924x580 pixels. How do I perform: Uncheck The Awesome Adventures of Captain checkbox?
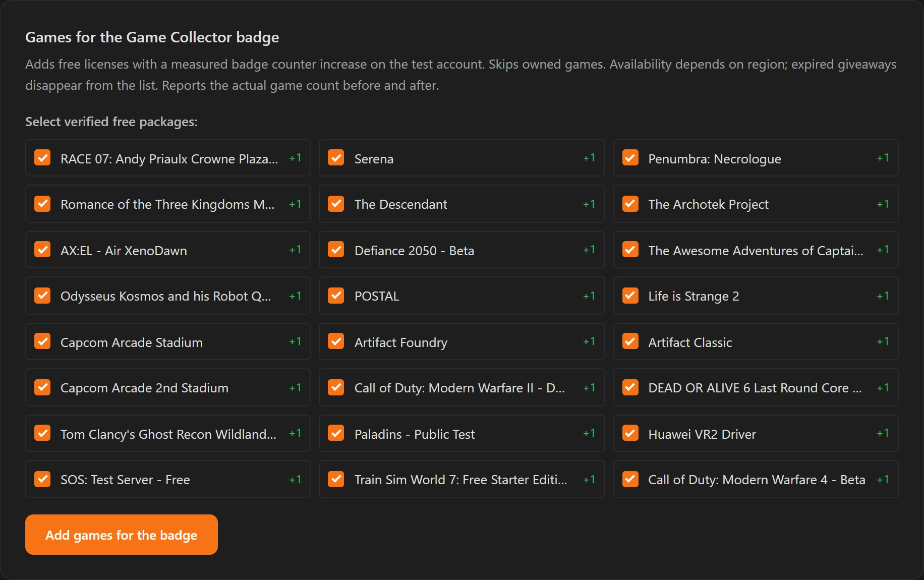[630, 250]
